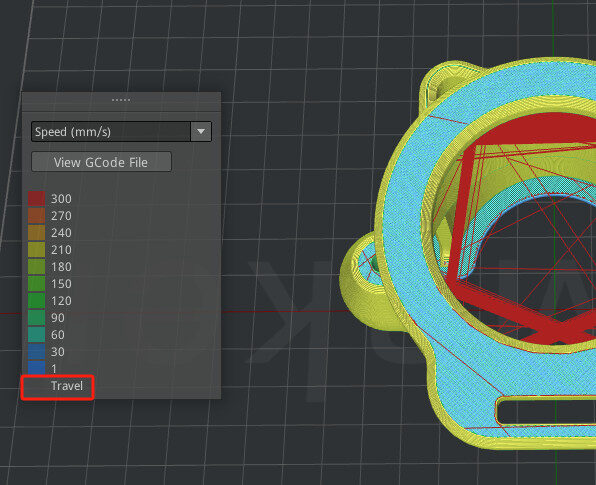
Task: Click the green 150 speed swatch
Action: click(36, 284)
